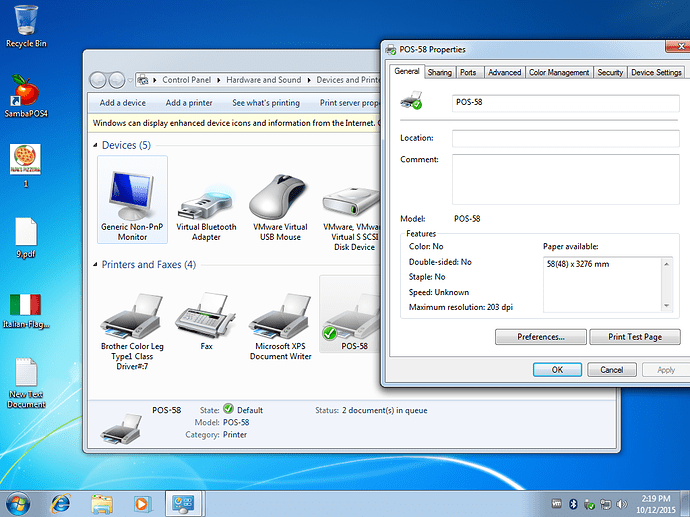Viewport: 690px width, 517px height.
Task: Click the Location text field
Action: point(565,138)
